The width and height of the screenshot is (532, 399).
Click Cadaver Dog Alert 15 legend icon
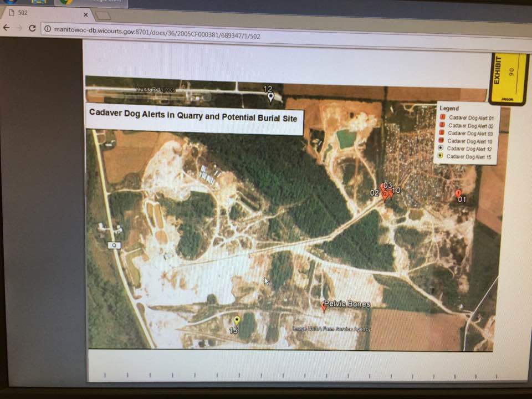[441, 157]
